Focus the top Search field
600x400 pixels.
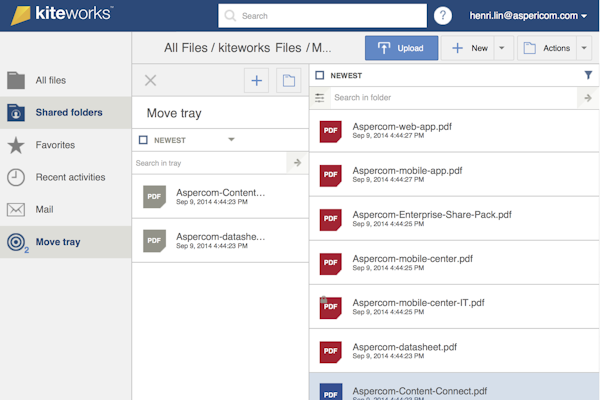[322, 16]
